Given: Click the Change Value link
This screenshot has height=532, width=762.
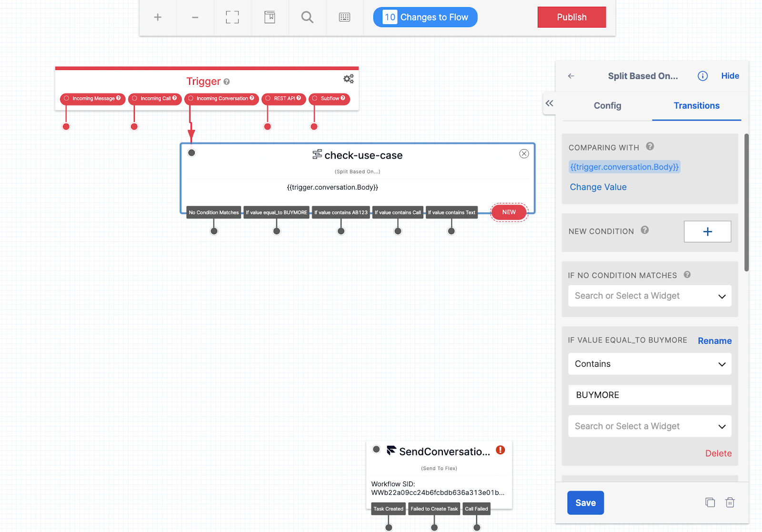Looking at the screenshot, I should pos(598,187).
